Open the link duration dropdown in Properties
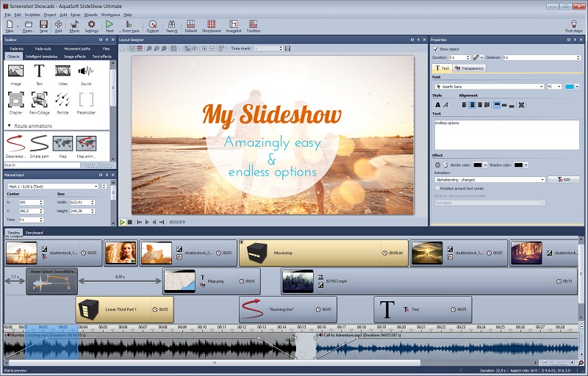 tap(482, 58)
